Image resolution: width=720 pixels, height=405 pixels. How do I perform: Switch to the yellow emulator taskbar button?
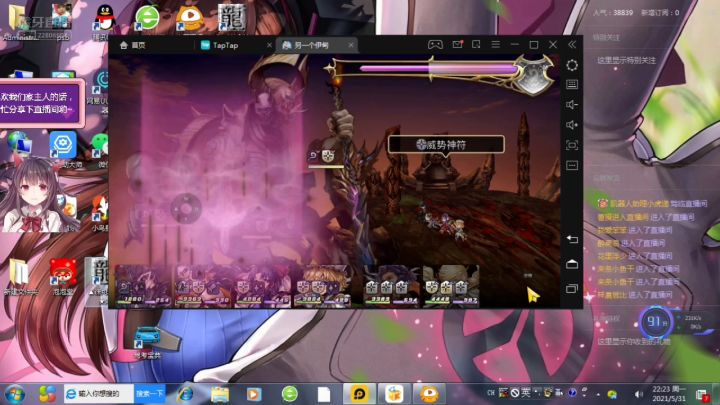click(360, 394)
